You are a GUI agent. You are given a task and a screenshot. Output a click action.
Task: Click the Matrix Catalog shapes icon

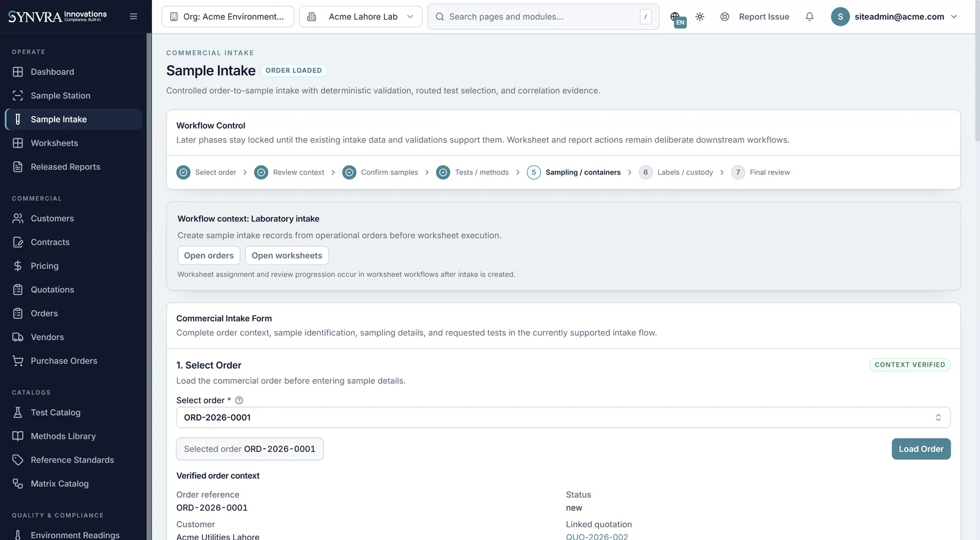18,484
